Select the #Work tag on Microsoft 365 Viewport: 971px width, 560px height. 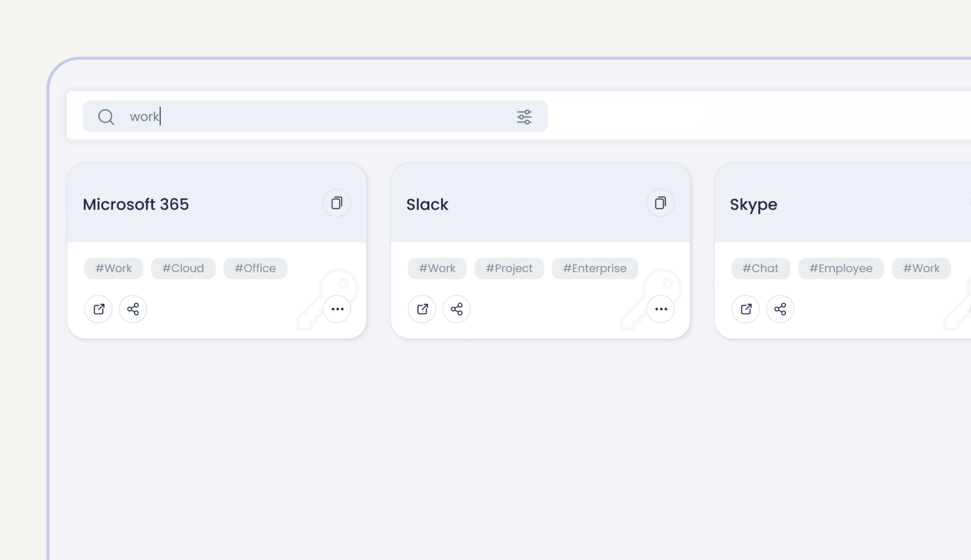click(114, 268)
